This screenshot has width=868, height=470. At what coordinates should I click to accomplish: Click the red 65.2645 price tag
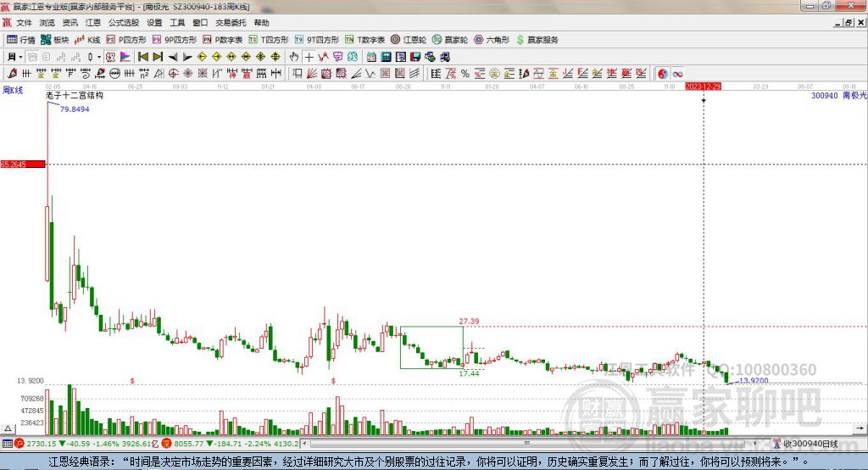click(x=22, y=164)
